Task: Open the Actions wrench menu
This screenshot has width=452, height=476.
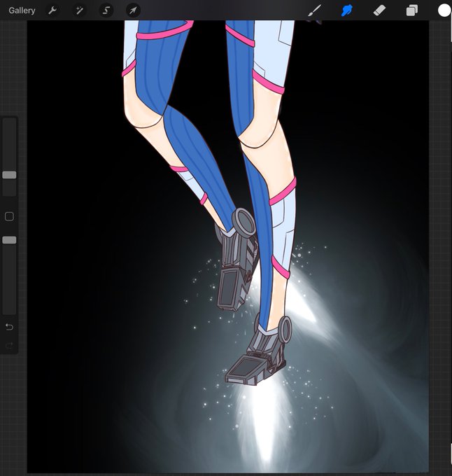Action: tap(52, 10)
